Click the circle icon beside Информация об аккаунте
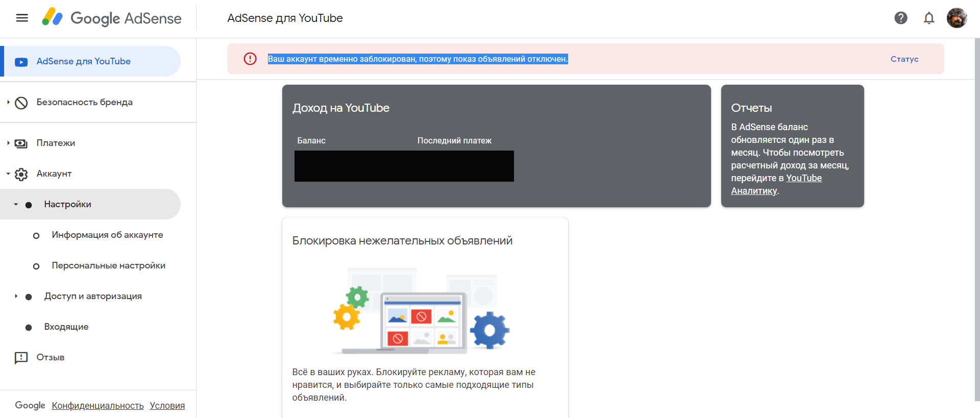This screenshot has width=980, height=418. [x=36, y=235]
